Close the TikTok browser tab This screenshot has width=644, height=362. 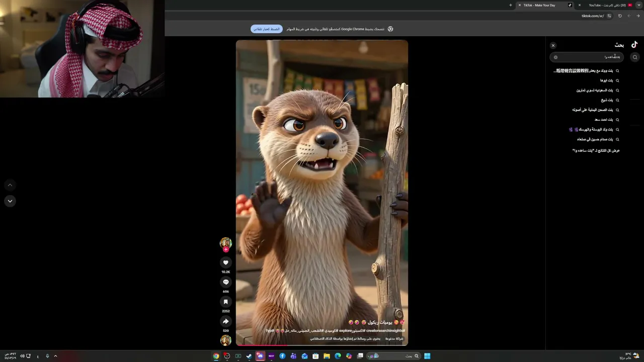[519, 5]
